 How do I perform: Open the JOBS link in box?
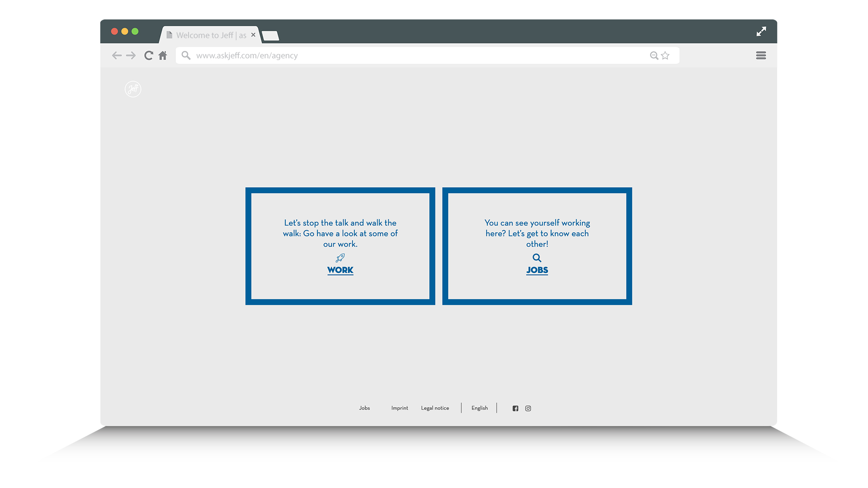coord(537,270)
